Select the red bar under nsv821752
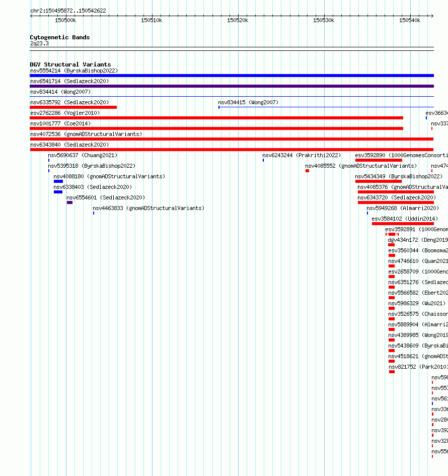Image resolution: width=448 pixels, height=476 pixels. click(392, 372)
